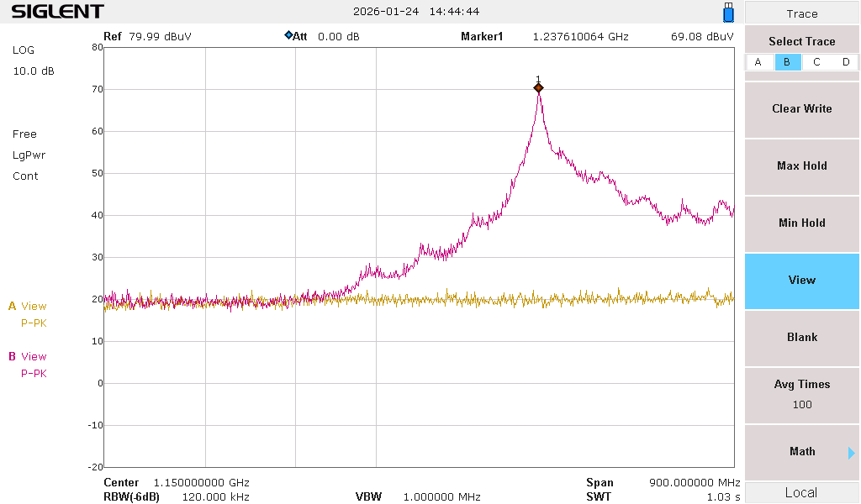Viewport: 861px width, 504px height.
Task: Click the Select Trace section label
Action: [x=800, y=40]
